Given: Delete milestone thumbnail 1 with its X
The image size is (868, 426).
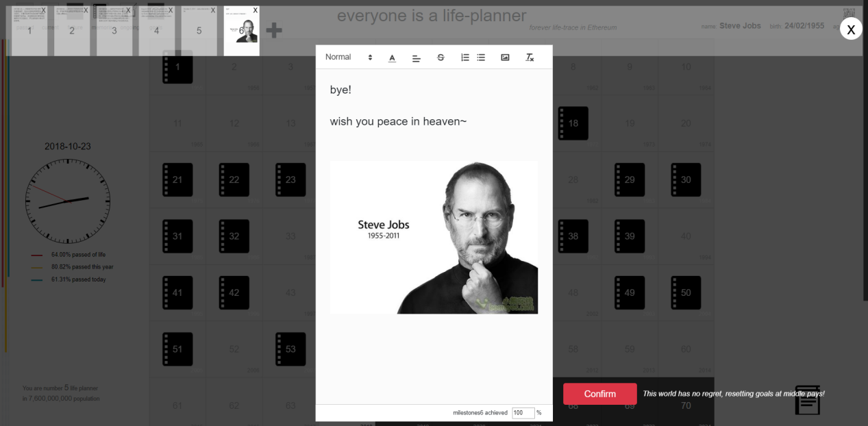Looking at the screenshot, I should coord(43,10).
